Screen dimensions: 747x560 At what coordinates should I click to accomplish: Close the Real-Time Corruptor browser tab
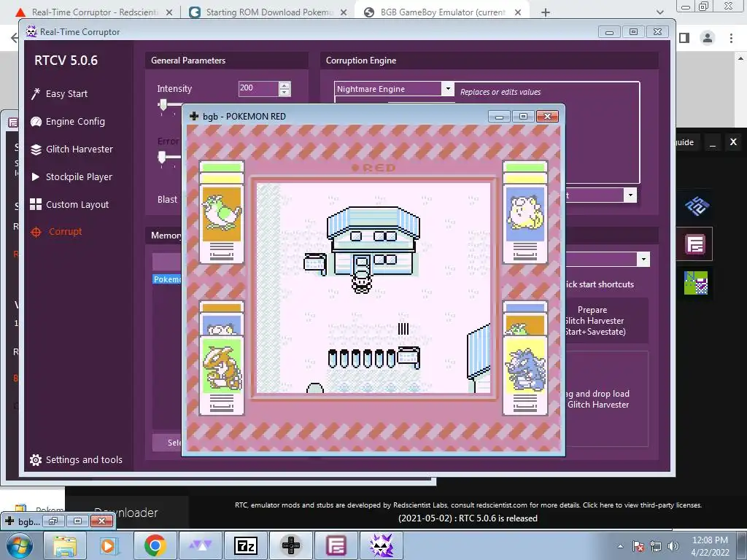(169, 12)
